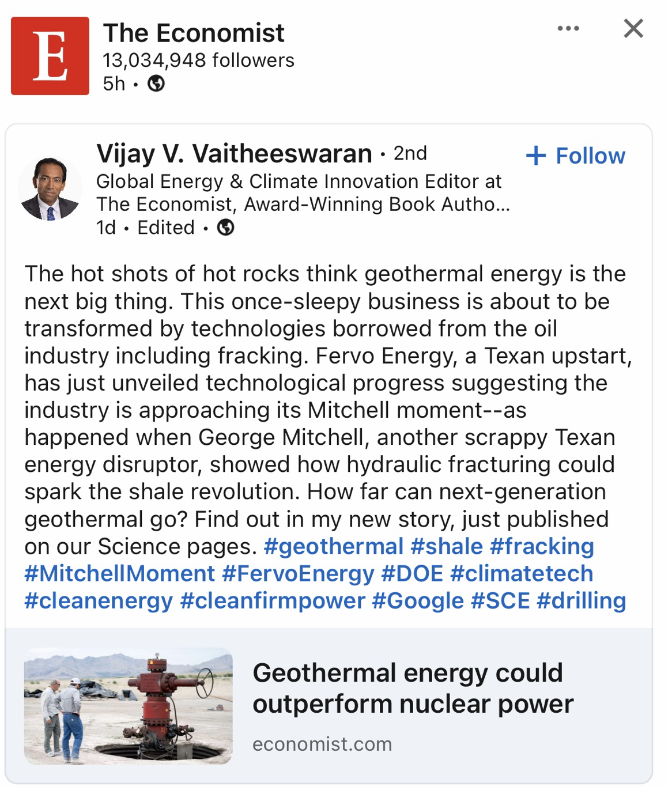Open the #shale hashtag
This screenshot has height=794, width=672.
(447, 546)
